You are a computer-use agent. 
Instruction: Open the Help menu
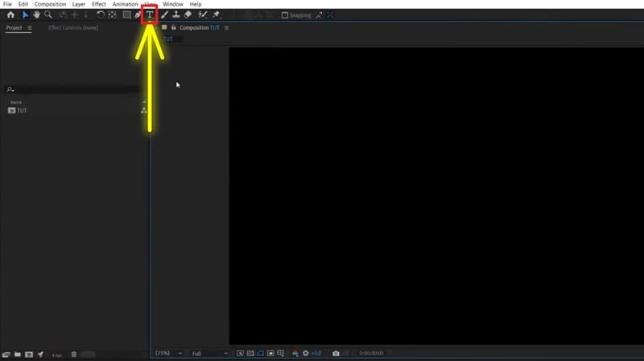point(196,4)
